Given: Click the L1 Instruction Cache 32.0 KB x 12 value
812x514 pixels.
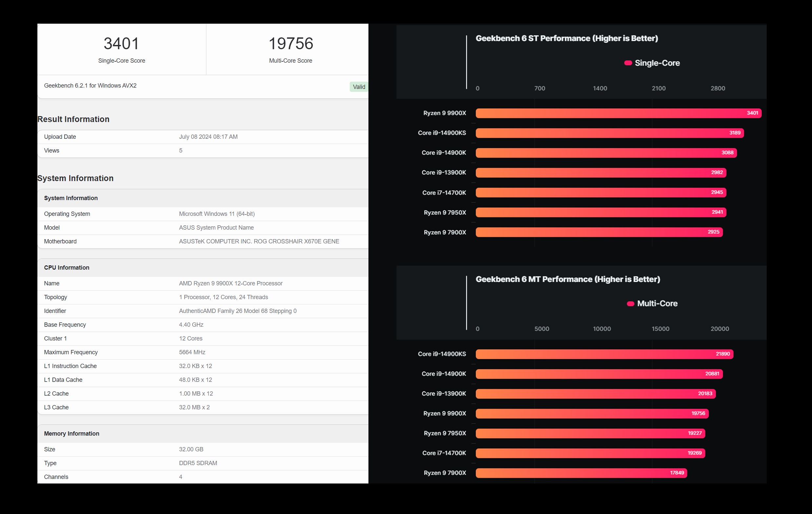Looking at the screenshot, I should pyautogui.click(x=196, y=366).
